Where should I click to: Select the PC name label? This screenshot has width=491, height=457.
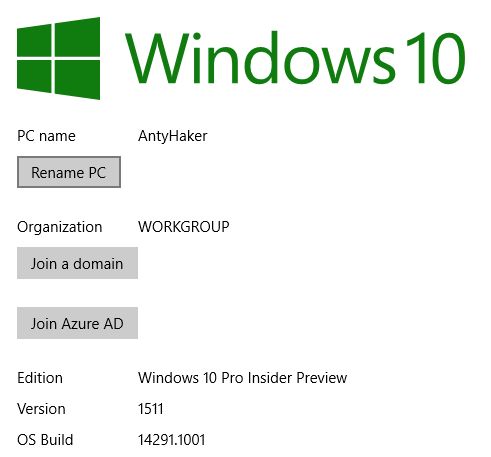click(46, 136)
